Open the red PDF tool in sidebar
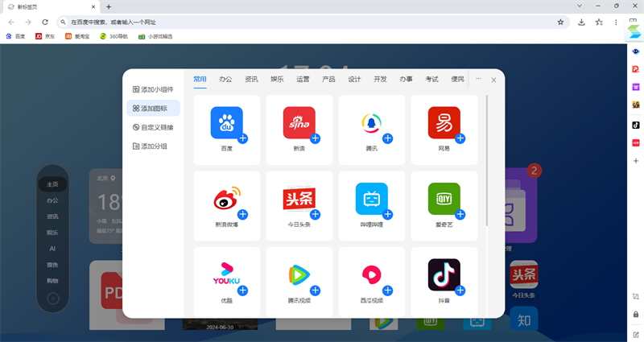The height and width of the screenshot is (342, 644). [636, 69]
